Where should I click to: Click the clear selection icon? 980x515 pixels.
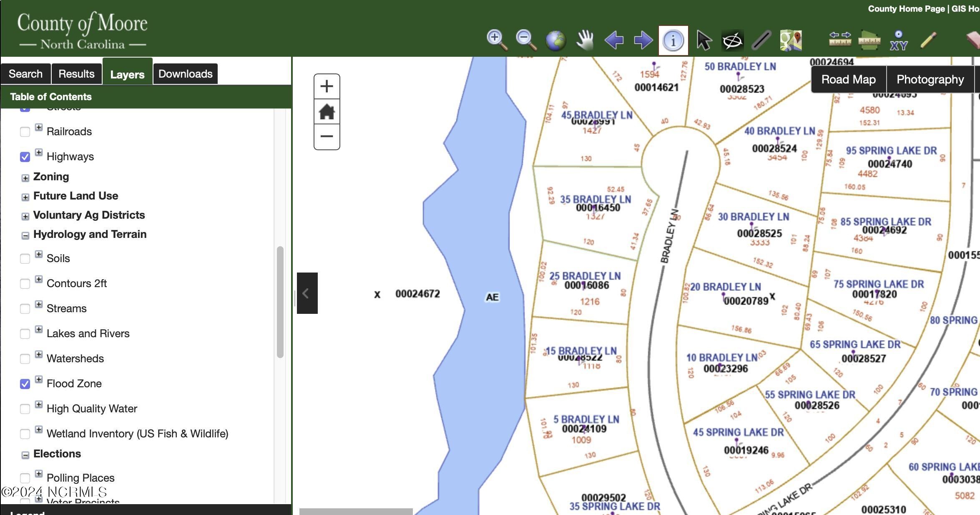(x=733, y=40)
